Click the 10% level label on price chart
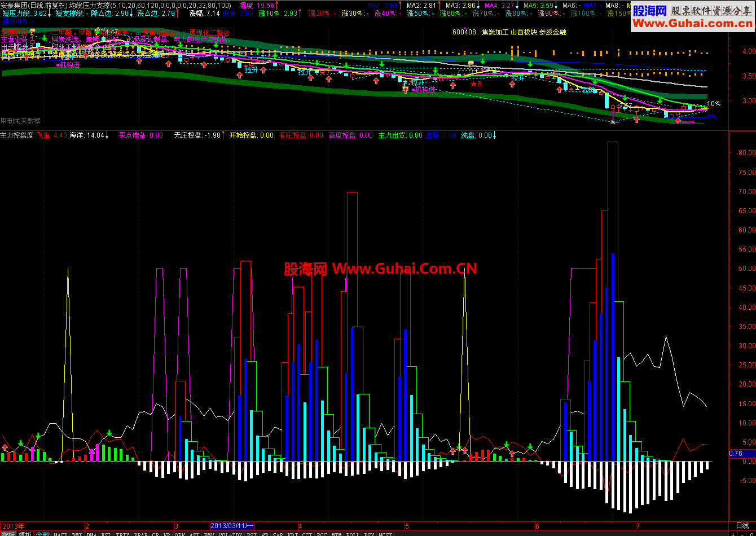Screen dimensions: 756x536 [x=714, y=104]
